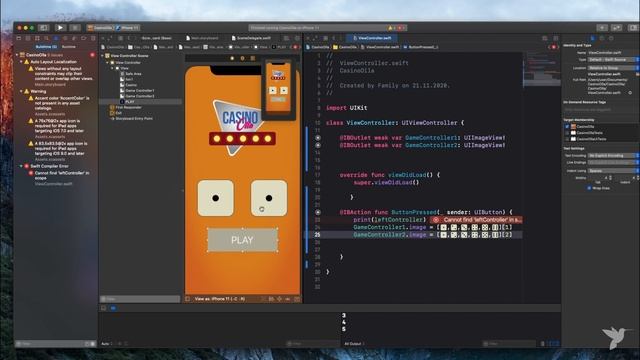640x360 pixels.
Task: Select the issue navigator icon
Action: [x=56, y=38]
